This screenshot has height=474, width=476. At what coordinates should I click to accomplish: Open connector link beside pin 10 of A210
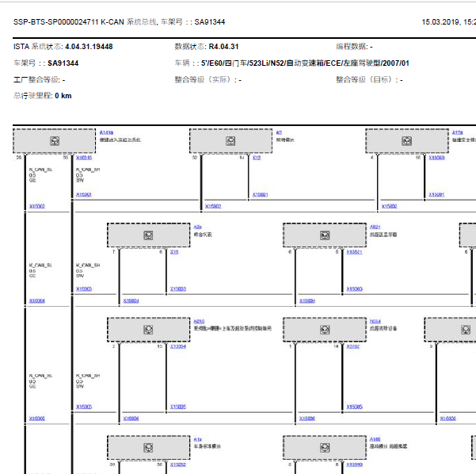pyautogui.click(x=178, y=346)
